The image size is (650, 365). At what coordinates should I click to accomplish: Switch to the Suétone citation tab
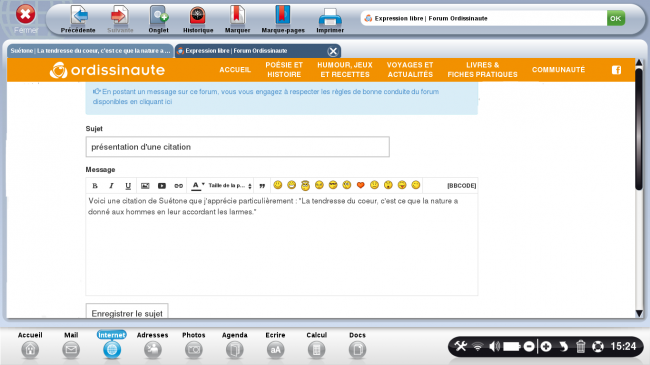coord(90,51)
